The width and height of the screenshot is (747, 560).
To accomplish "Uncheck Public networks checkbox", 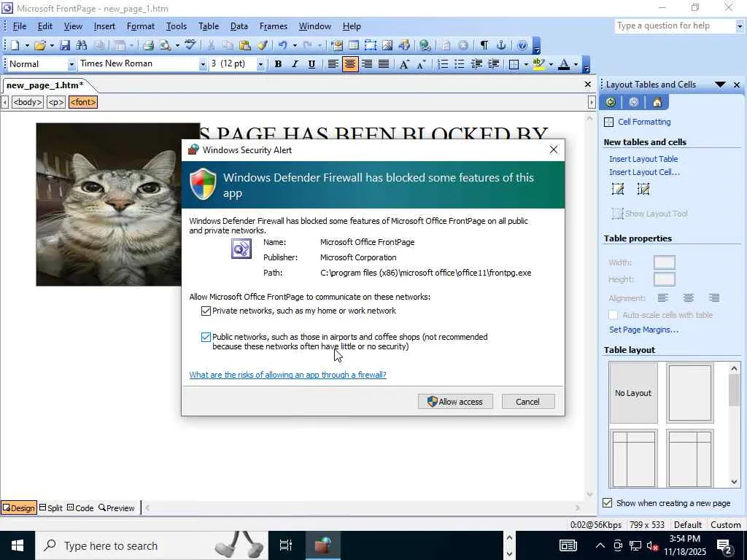I will coord(206,337).
